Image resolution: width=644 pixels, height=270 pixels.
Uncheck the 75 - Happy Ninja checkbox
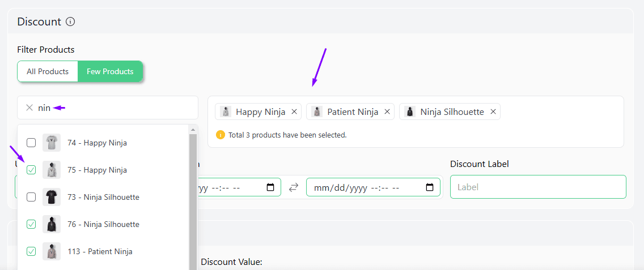(x=31, y=170)
